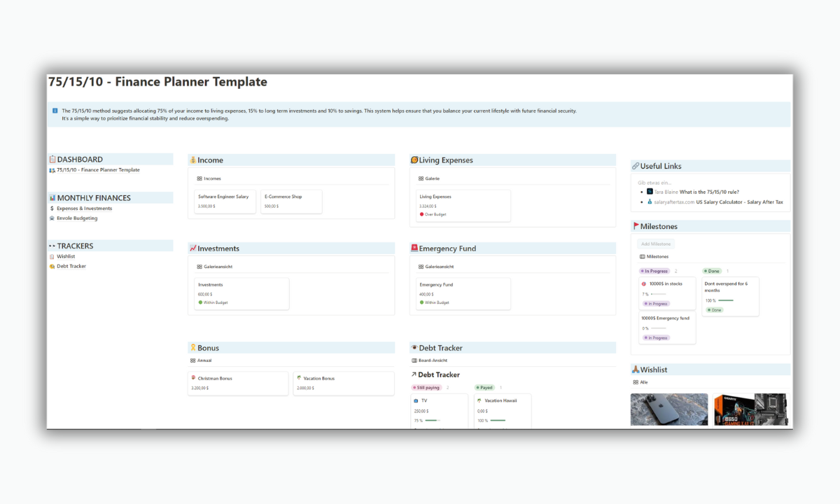Click the iPhone thumbnail in Wishlist

pyautogui.click(x=668, y=409)
